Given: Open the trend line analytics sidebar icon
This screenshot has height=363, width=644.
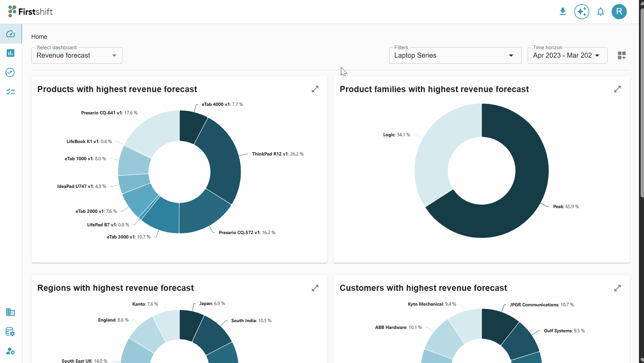Looking at the screenshot, I should [10, 72].
